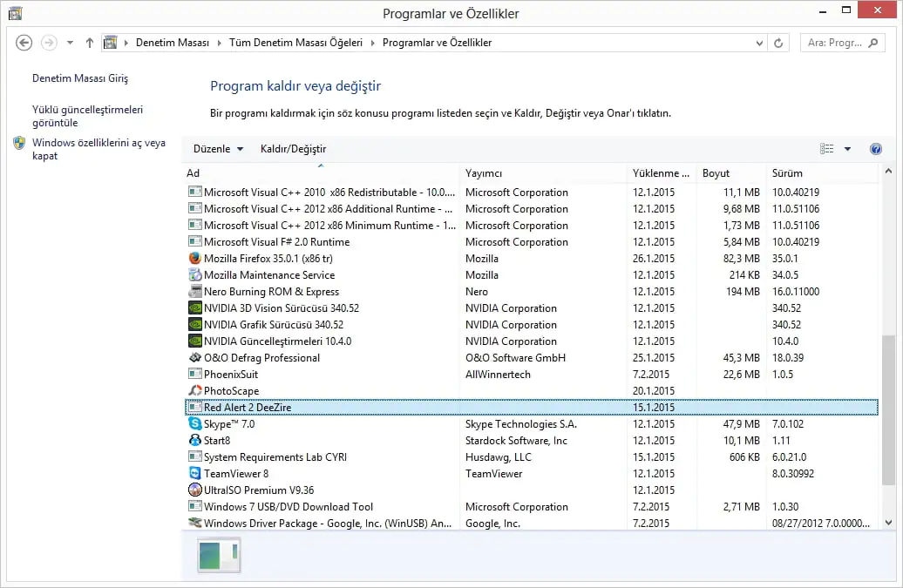This screenshot has width=903, height=588.
Task: Open the address bar history dropdown
Action: coord(759,43)
